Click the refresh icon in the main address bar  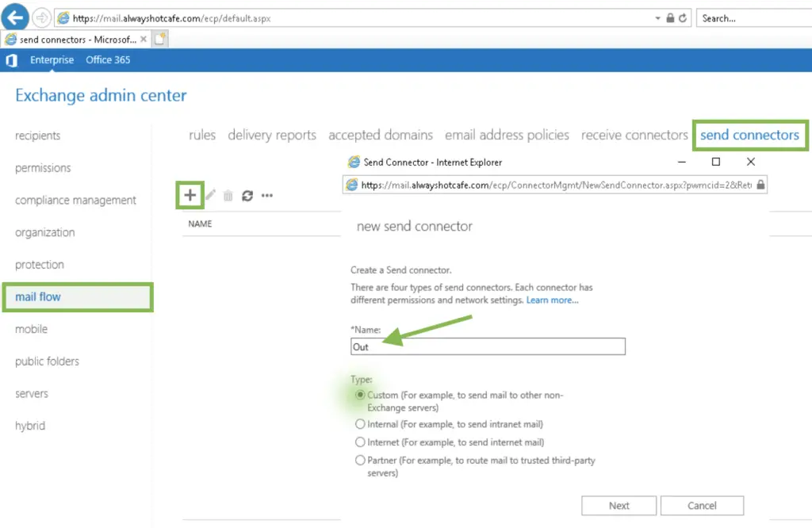(x=683, y=18)
